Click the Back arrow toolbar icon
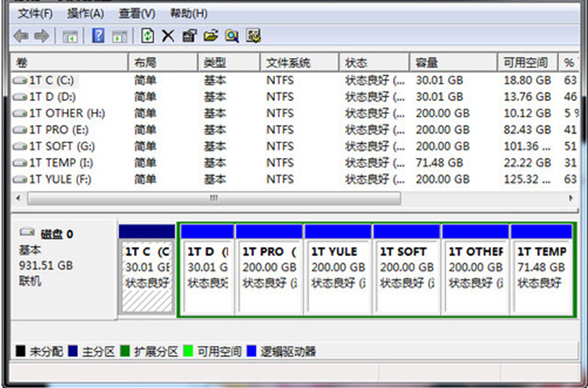Viewport: 588px width, 388px height. pyautogui.click(x=21, y=36)
